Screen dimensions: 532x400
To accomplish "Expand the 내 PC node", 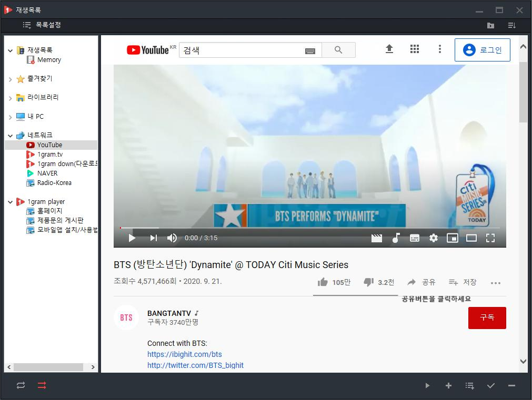I will 10,117.
